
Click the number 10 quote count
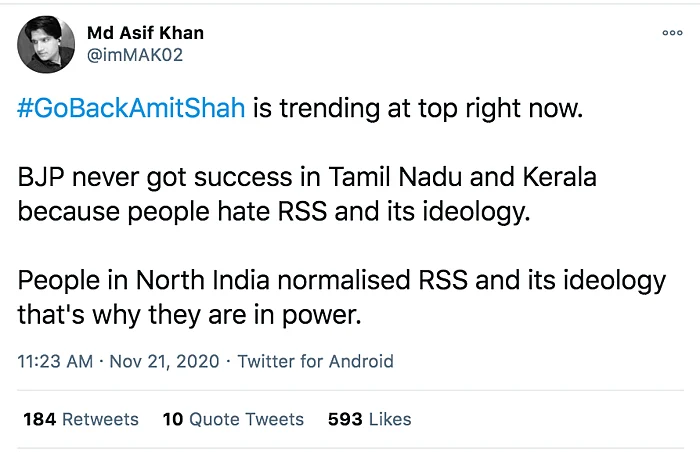pyautogui.click(x=172, y=419)
